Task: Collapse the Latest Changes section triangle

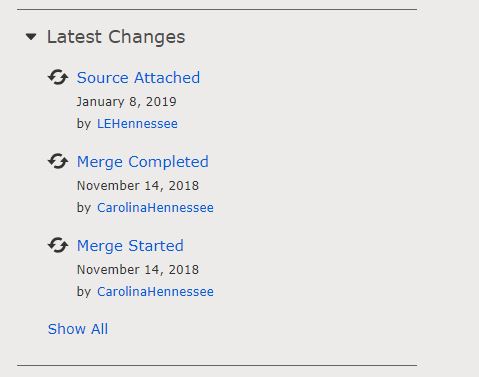Action: point(31,37)
